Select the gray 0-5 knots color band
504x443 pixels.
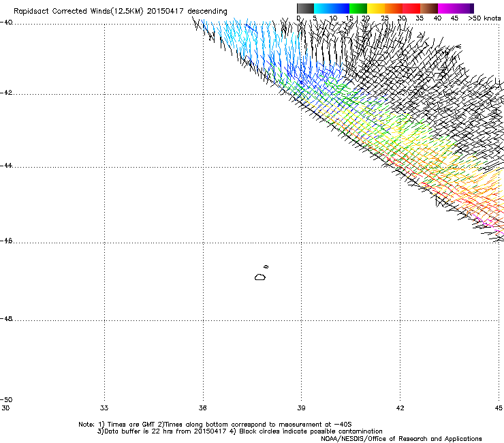point(305,8)
